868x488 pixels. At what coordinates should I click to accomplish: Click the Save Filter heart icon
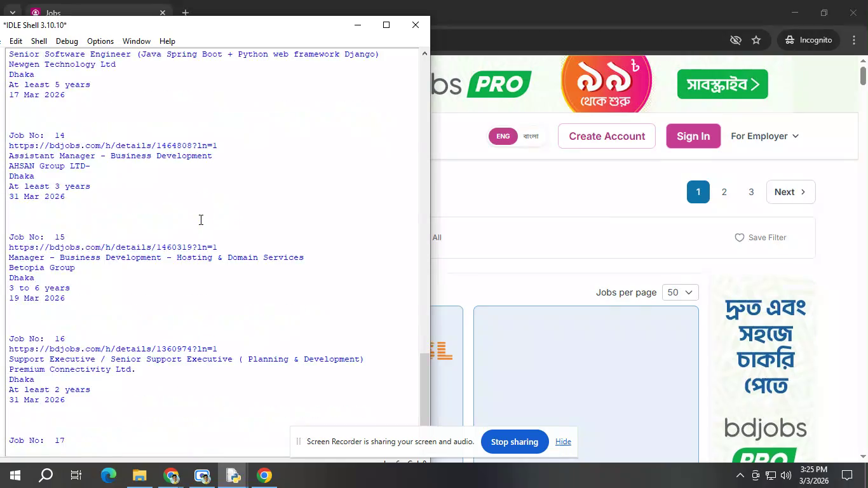tap(740, 238)
